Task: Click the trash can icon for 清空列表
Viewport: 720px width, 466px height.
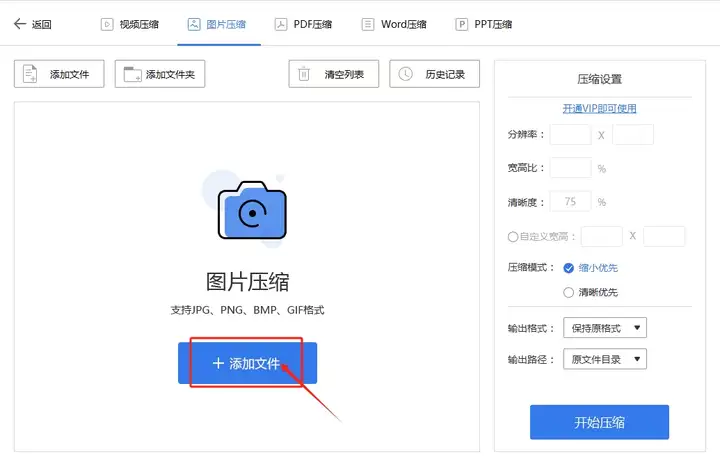Action: [x=304, y=73]
